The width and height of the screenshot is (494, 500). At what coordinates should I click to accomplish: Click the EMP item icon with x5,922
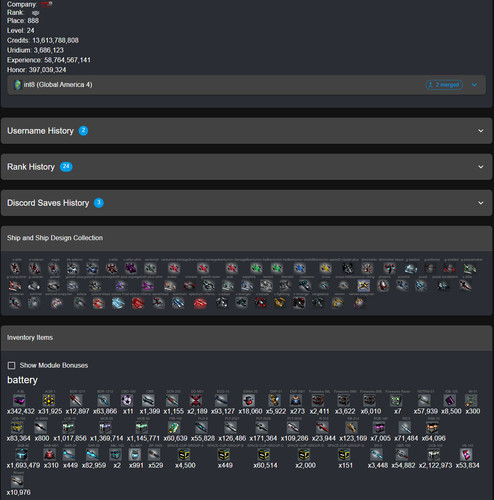tap(274, 400)
